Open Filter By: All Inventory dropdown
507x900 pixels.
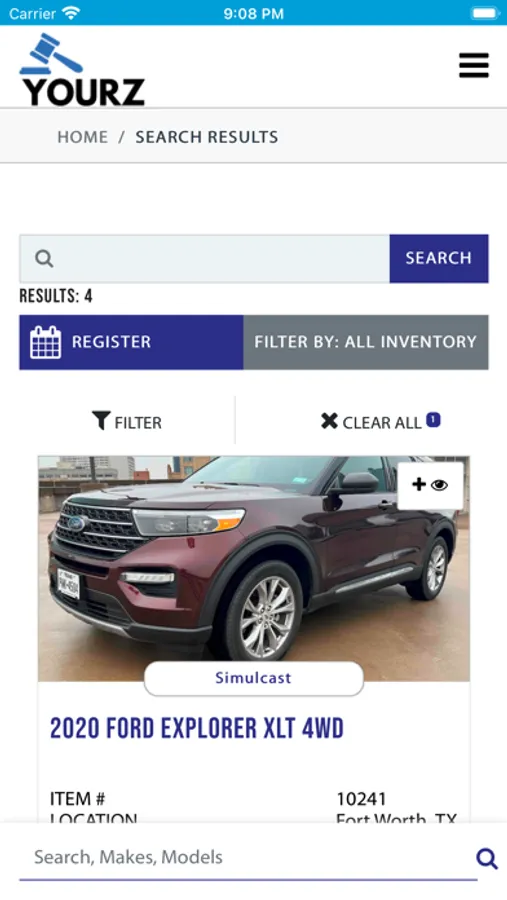coord(366,342)
